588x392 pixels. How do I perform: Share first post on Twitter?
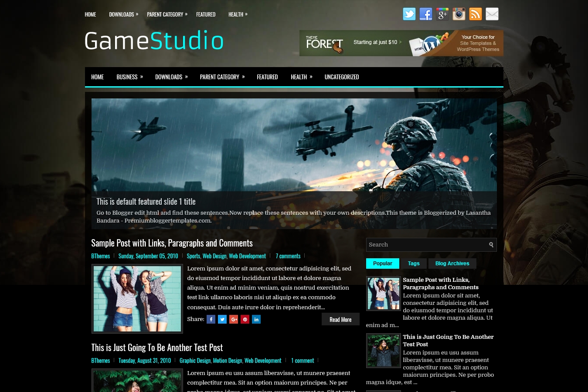tap(222, 319)
